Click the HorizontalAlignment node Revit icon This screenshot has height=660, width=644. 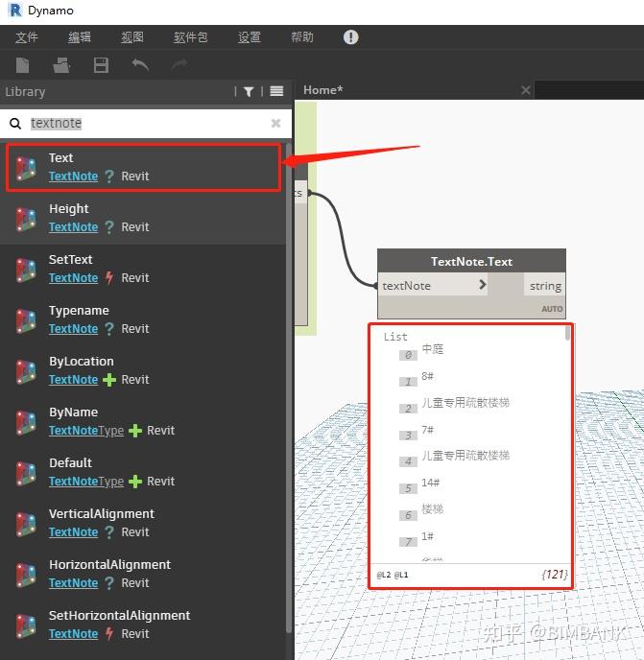[x=26, y=575]
